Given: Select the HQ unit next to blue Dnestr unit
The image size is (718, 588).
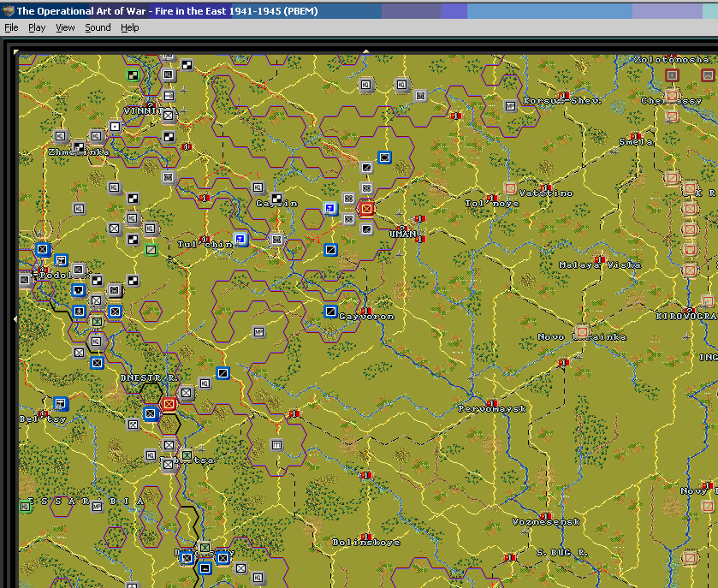Looking at the screenshot, I should point(205,383).
